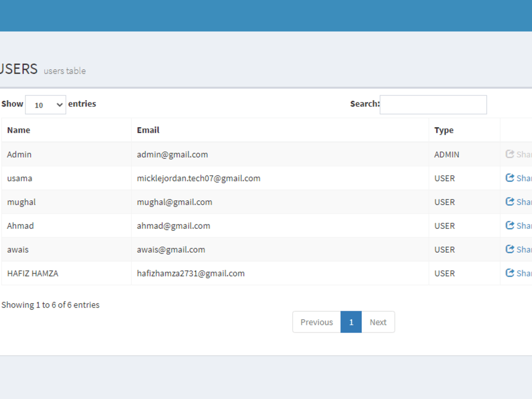This screenshot has height=399, width=532.
Task: Click email micklejordan.tech07@gmail.com
Action: [198, 178]
